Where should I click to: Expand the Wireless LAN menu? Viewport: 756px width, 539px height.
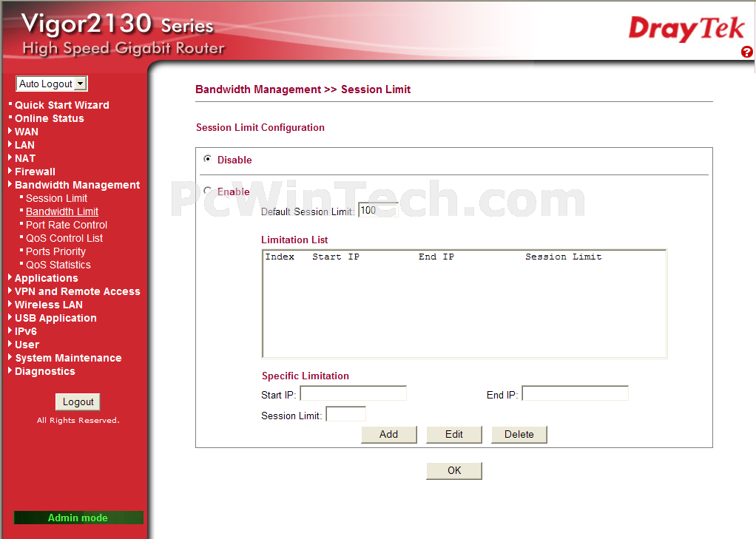[48, 305]
